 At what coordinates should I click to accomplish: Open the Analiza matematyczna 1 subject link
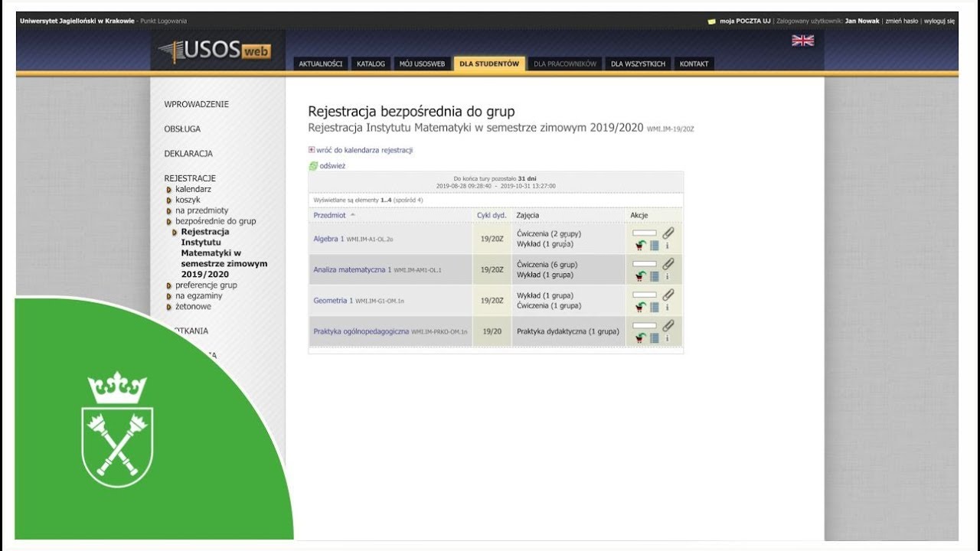click(352, 269)
